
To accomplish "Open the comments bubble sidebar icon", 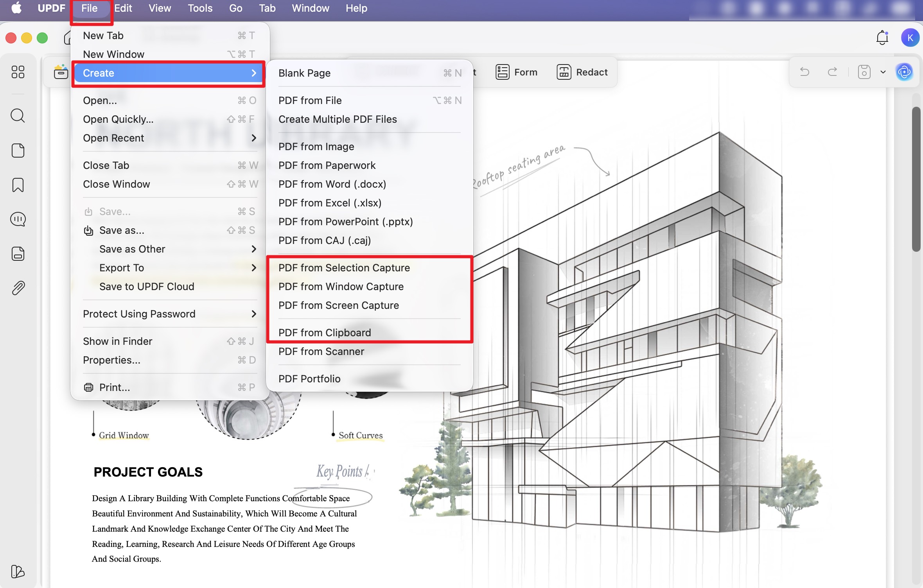I will point(18,219).
